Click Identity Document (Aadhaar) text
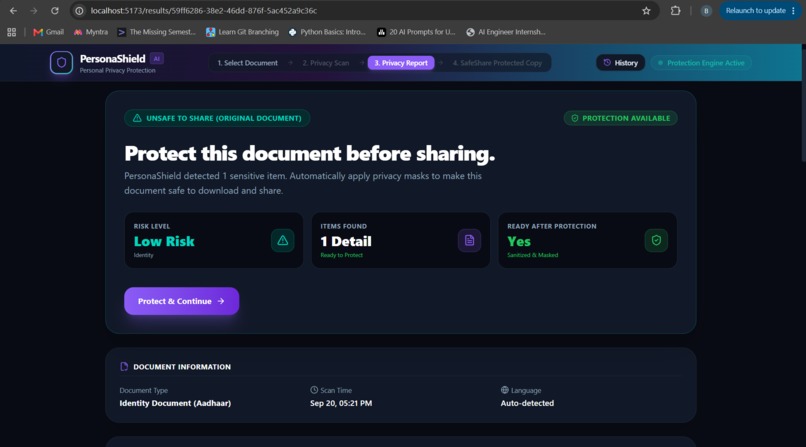Screen dimensions: 806x447 point(175,403)
